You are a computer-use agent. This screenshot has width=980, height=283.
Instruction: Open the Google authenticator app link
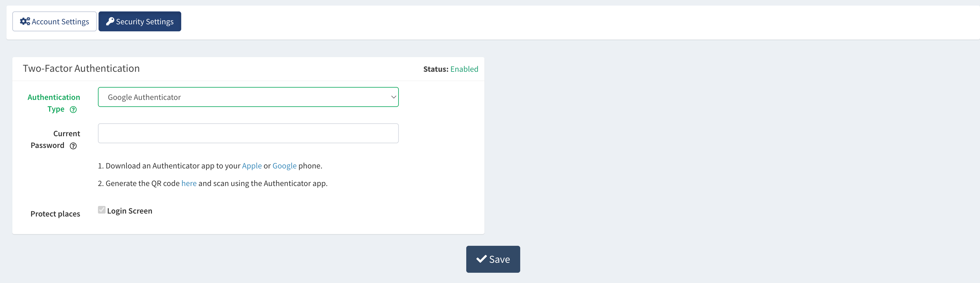tap(284, 166)
